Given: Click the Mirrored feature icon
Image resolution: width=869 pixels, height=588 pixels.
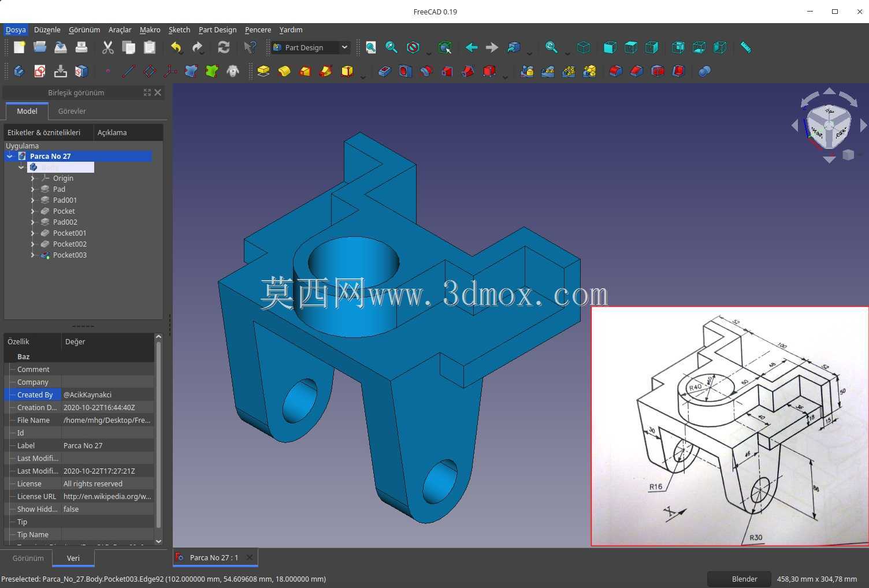Looking at the screenshot, I should (527, 71).
